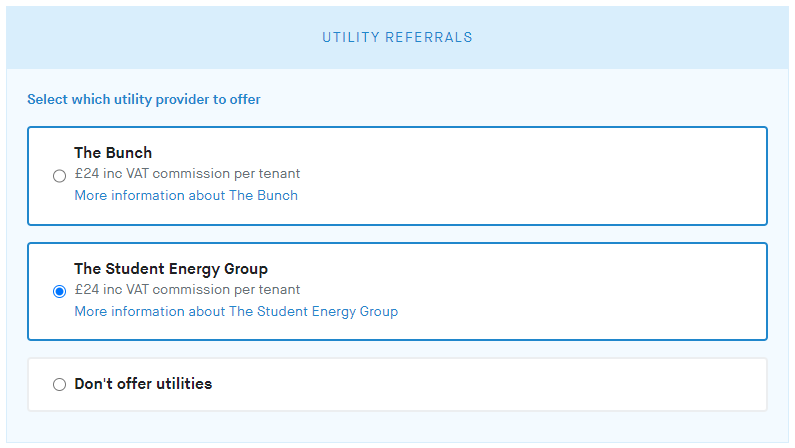Viewport: 795px width, 448px height.
Task: Select The Bunch radio button
Action: coord(59,176)
